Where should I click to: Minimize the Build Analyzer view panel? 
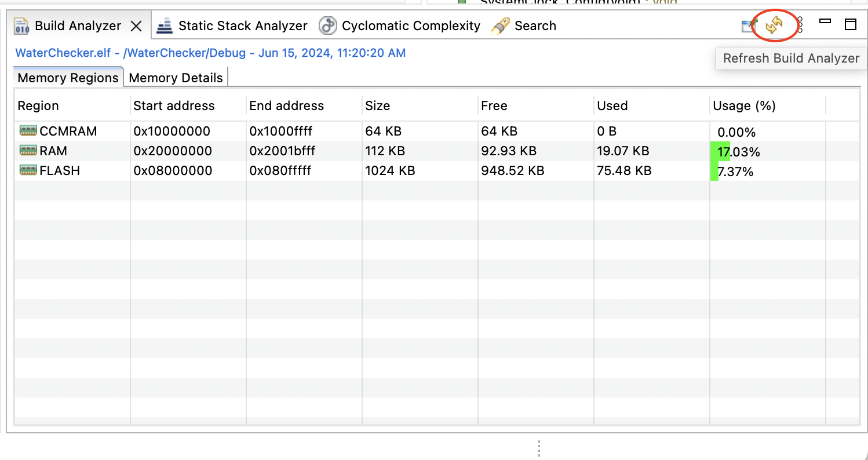pyautogui.click(x=825, y=22)
